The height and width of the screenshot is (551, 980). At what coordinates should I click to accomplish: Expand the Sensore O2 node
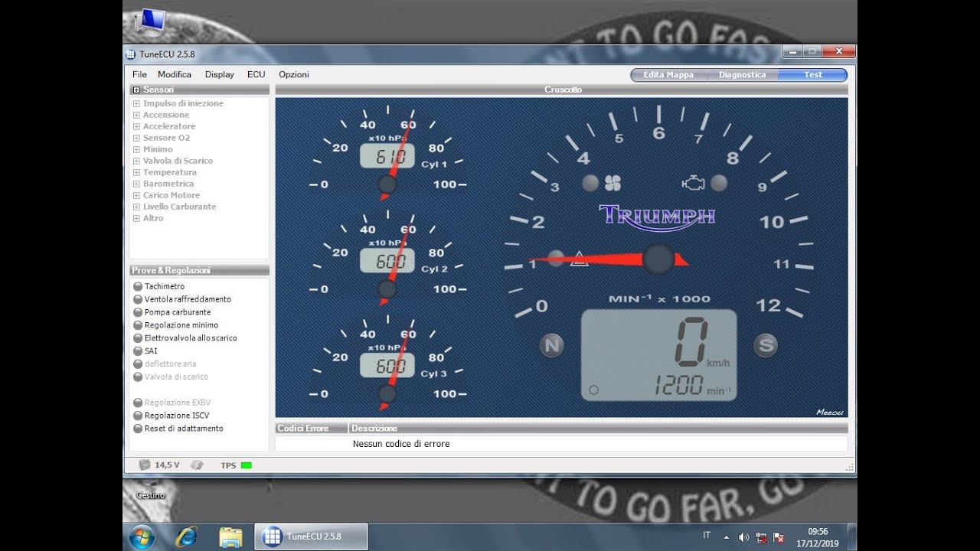[x=136, y=138]
